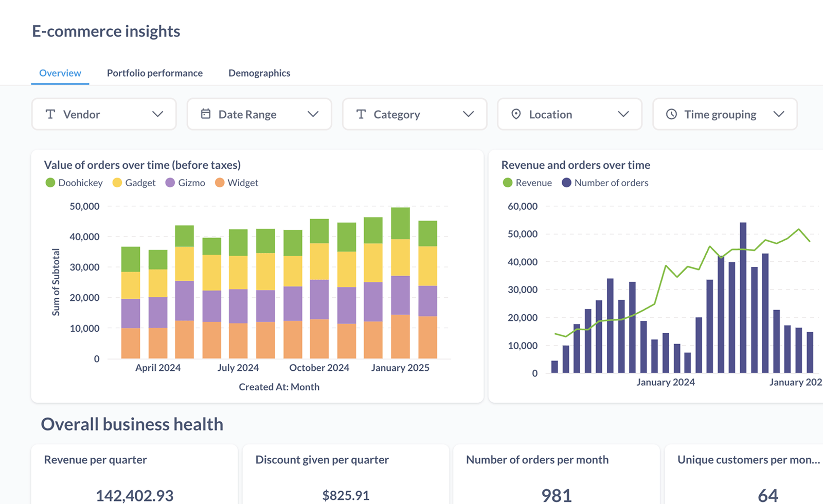Open the Discount given per quarter card title

(x=322, y=460)
